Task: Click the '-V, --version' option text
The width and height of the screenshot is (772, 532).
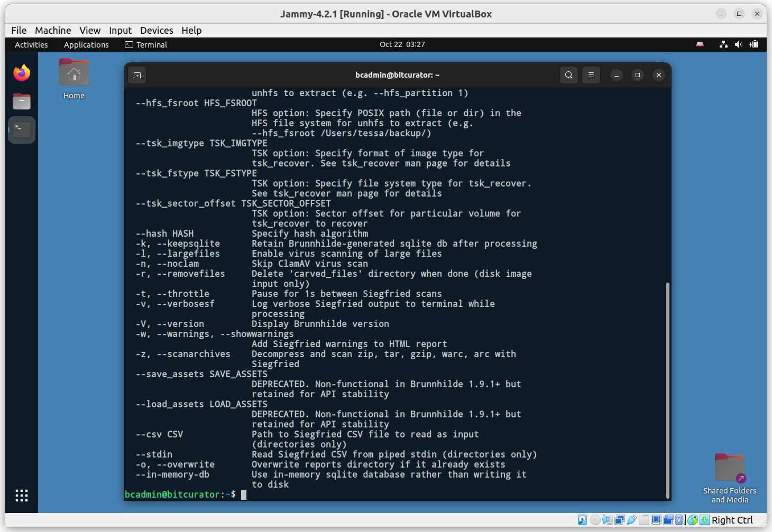Action: coord(170,324)
